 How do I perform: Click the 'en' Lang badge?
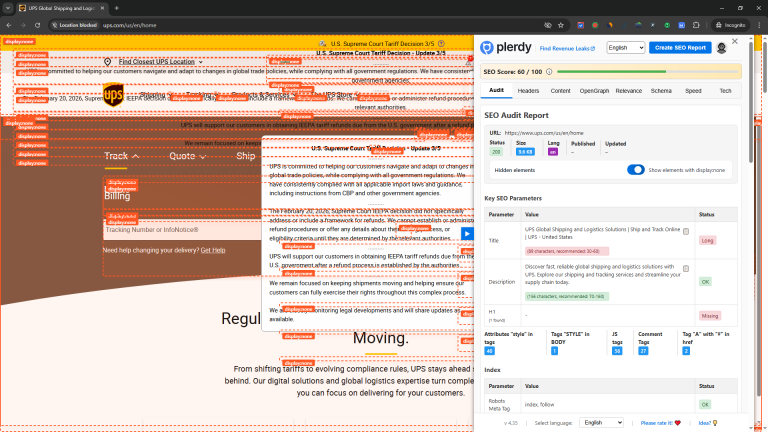point(553,152)
